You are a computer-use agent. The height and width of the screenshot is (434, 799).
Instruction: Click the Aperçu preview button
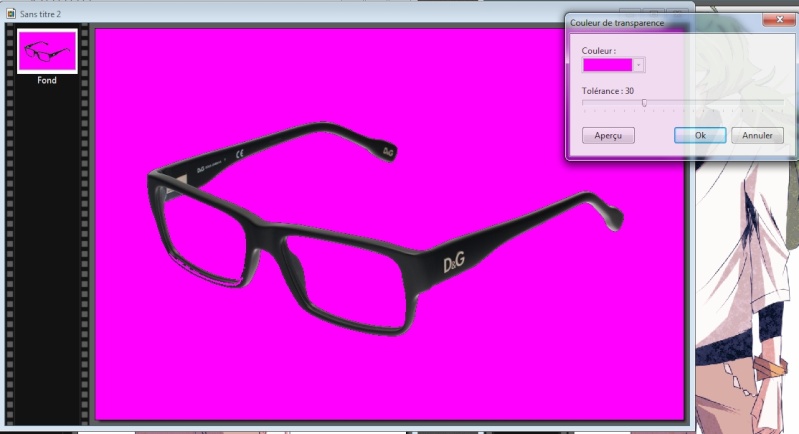pyautogui.click(x=608, y=135)
